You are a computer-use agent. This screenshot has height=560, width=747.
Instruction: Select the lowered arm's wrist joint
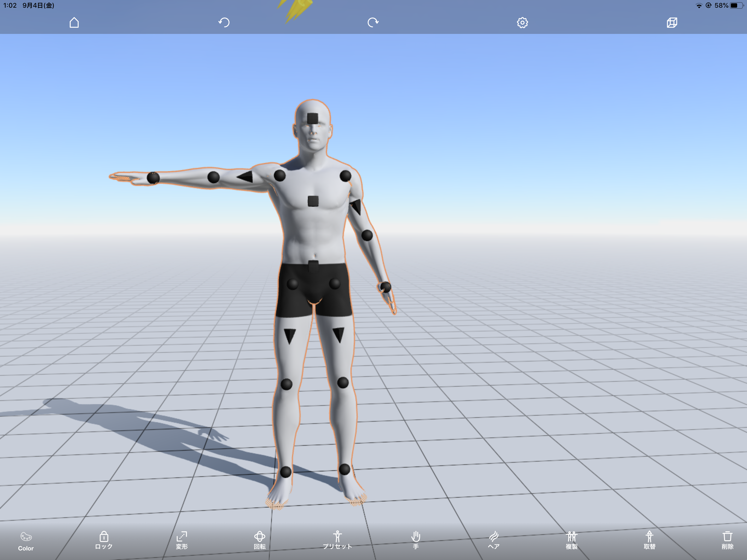(385, 287)
